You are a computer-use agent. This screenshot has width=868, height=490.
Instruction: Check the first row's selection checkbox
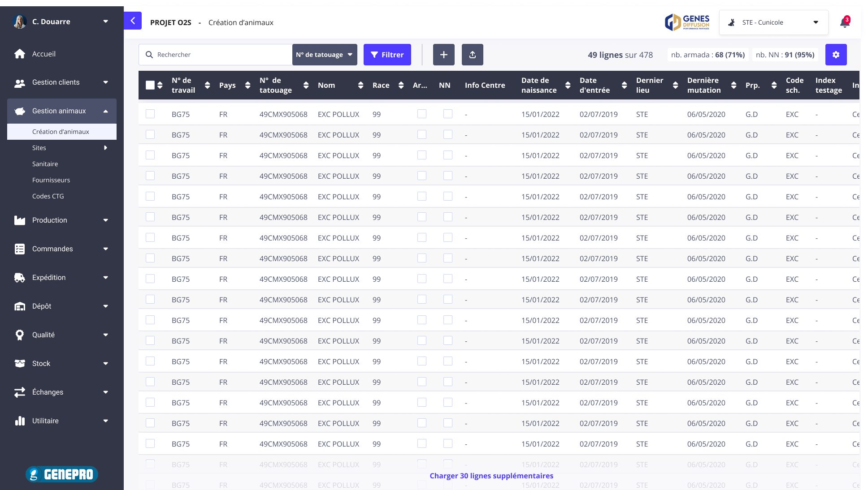(150, 114)
